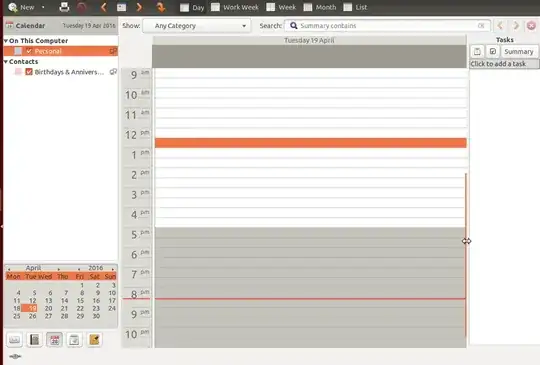Jump to today using toolbar icon

[121, 7]
